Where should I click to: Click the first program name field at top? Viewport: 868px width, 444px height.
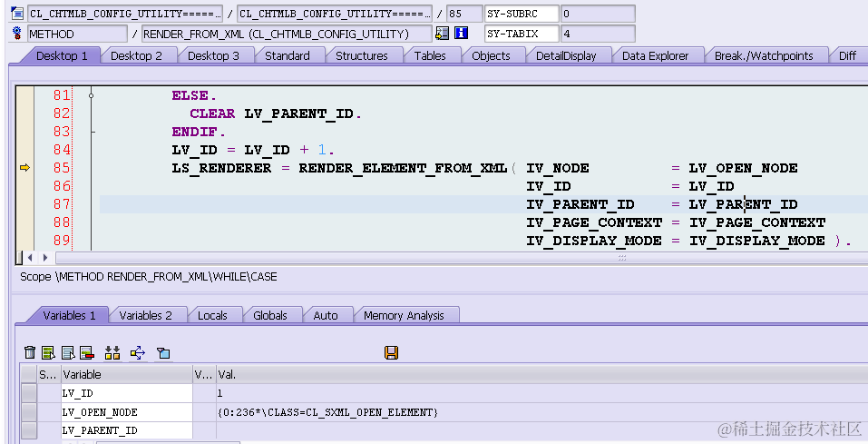[x=124, y=14]
